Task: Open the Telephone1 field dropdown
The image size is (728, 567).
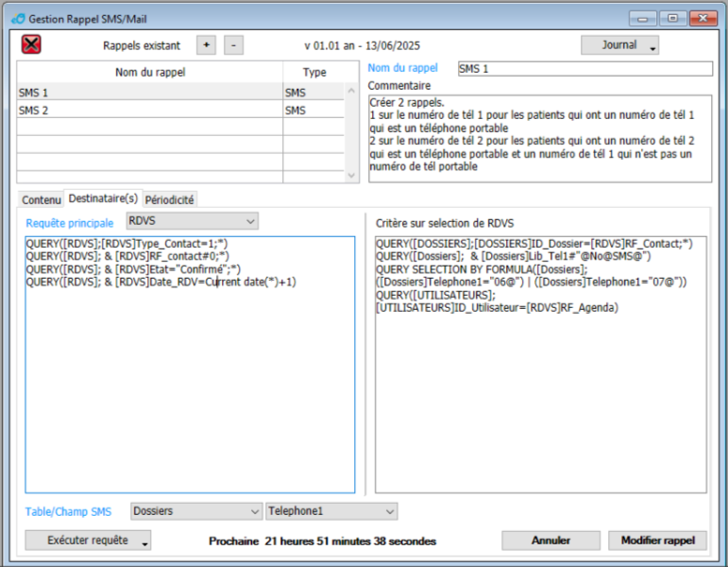Action: (330, 511)
